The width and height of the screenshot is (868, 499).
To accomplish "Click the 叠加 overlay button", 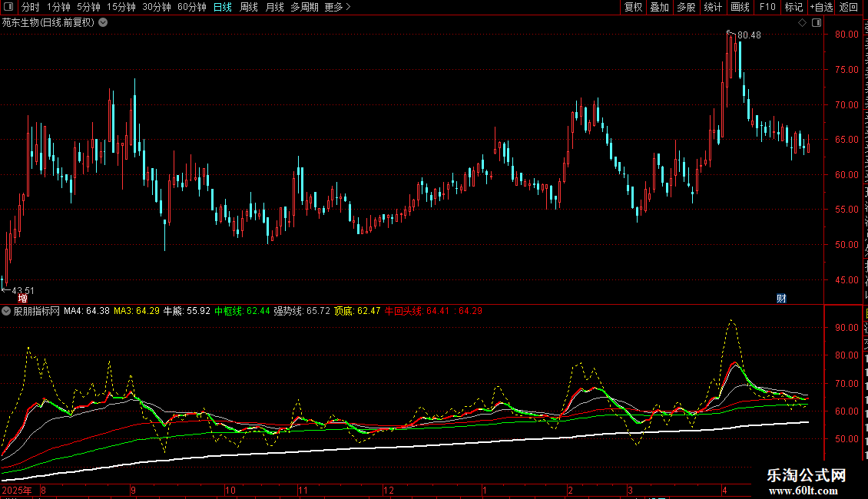I will tap(659, 7).
